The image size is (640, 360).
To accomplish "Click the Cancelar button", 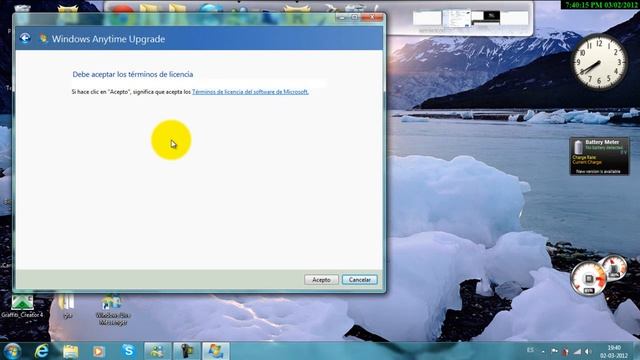I will [x=360, y=280].
